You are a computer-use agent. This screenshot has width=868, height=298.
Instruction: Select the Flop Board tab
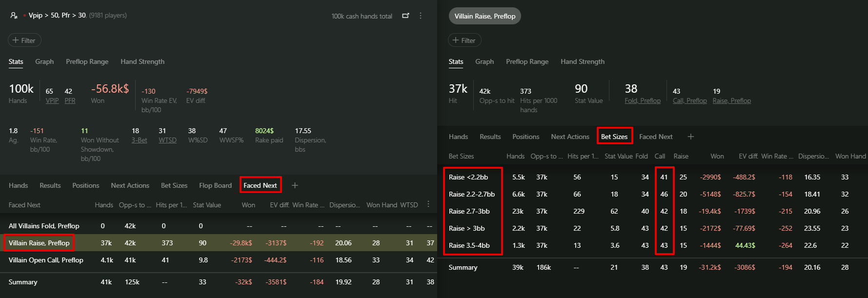coord(215,185)
